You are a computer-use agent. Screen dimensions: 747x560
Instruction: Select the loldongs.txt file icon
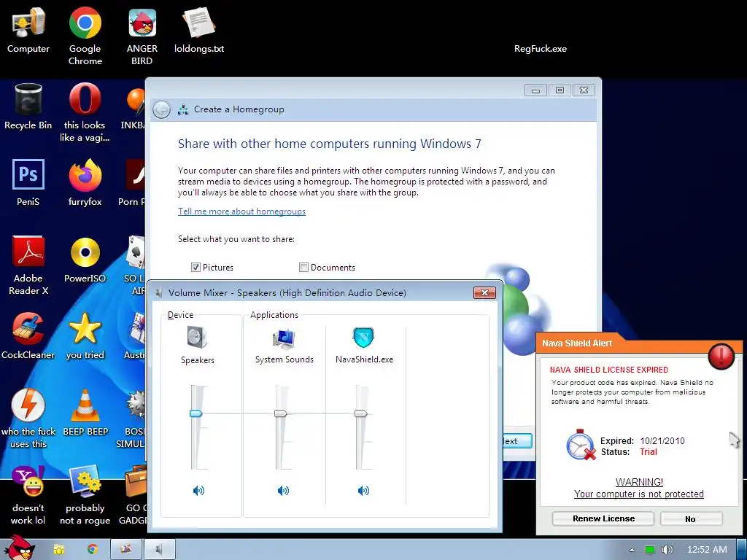point(199,29)
